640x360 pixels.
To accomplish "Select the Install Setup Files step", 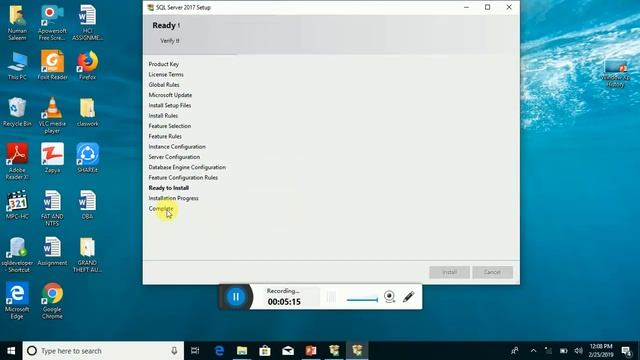I will pos(170,105).
